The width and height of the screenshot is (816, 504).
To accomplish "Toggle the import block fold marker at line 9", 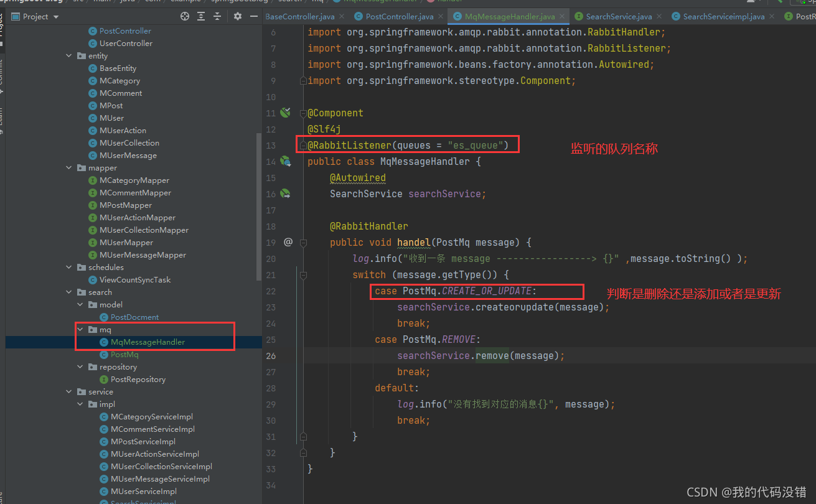I will (x=303, y=81).
